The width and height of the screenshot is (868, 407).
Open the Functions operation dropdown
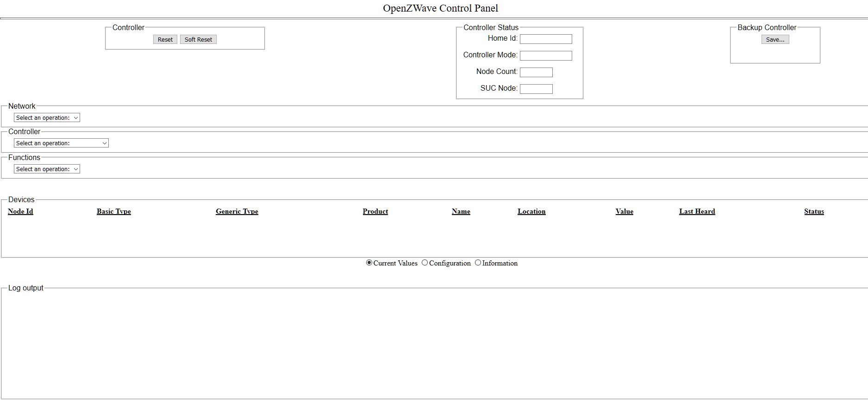pos(47,169)
